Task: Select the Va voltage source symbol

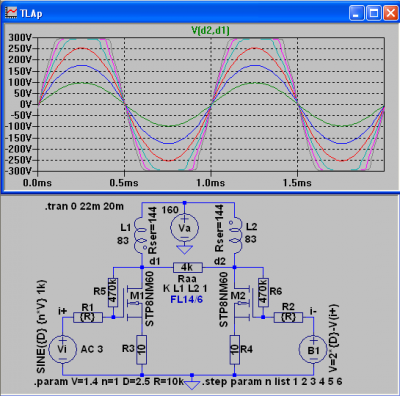Action: 184,228
